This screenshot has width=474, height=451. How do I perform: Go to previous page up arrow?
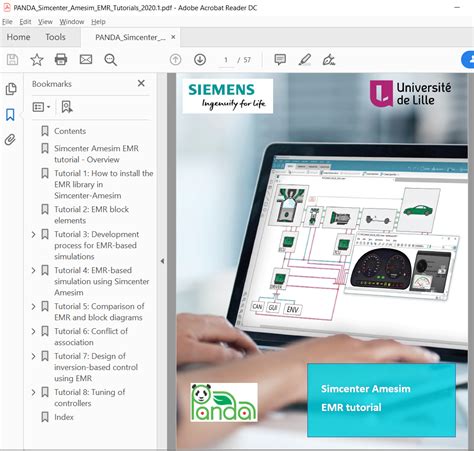coord(175,60)
